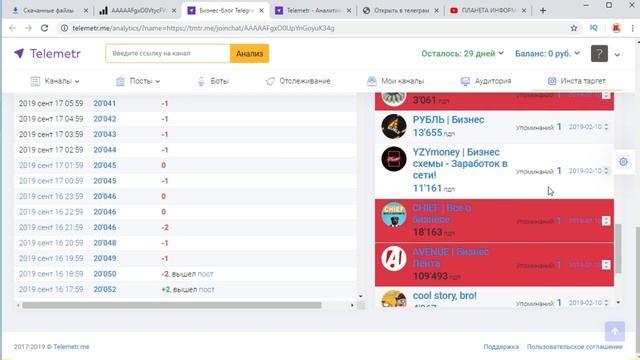This screenshot has height=360, width=640.
Task: Click the 109'493 subscriber count
Action: point(430,276)
